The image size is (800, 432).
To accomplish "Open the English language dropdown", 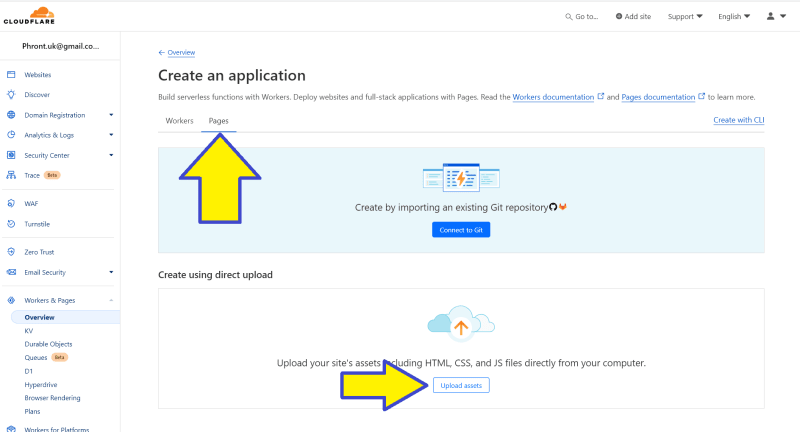I will (734, 16).
